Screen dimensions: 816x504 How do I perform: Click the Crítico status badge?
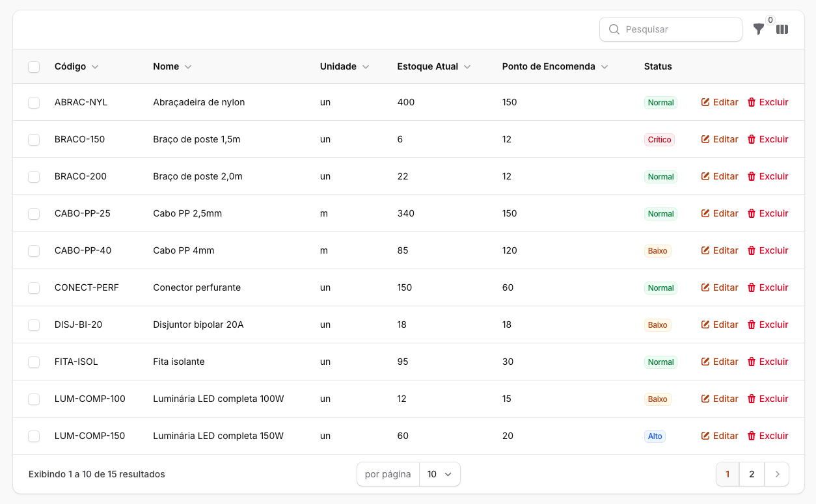pos(659,140)
